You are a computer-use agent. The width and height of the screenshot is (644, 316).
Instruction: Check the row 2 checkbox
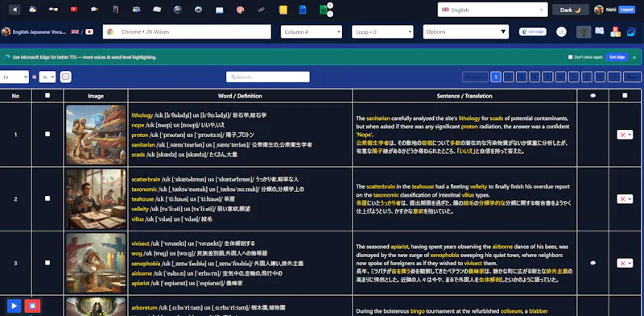tap(47, 198)
